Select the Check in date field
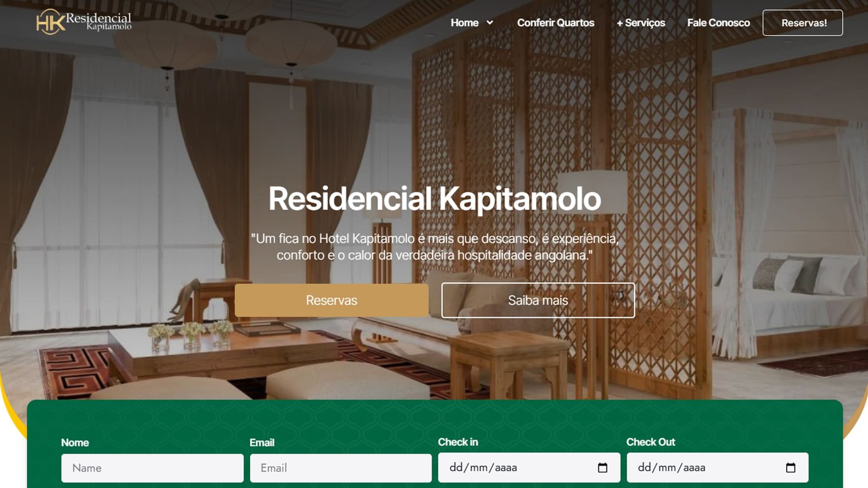Image resolution: width=868 pixels, height=488 pixels. pos(529,467)
